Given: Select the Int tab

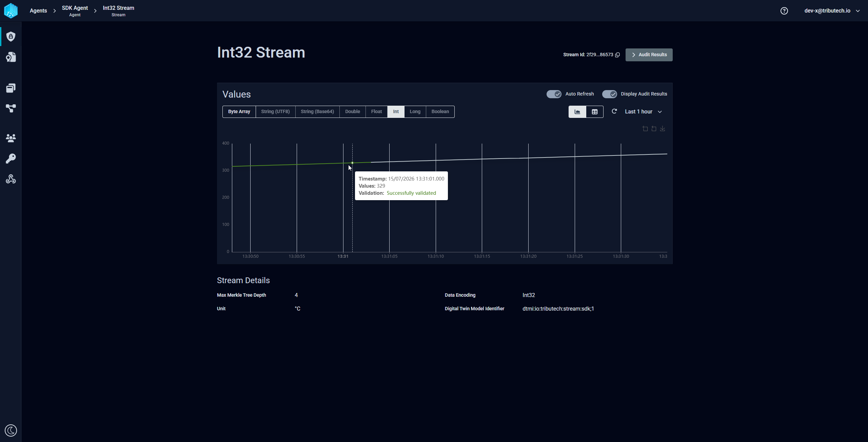Looking at the screenshot, I should click(396, 112).
